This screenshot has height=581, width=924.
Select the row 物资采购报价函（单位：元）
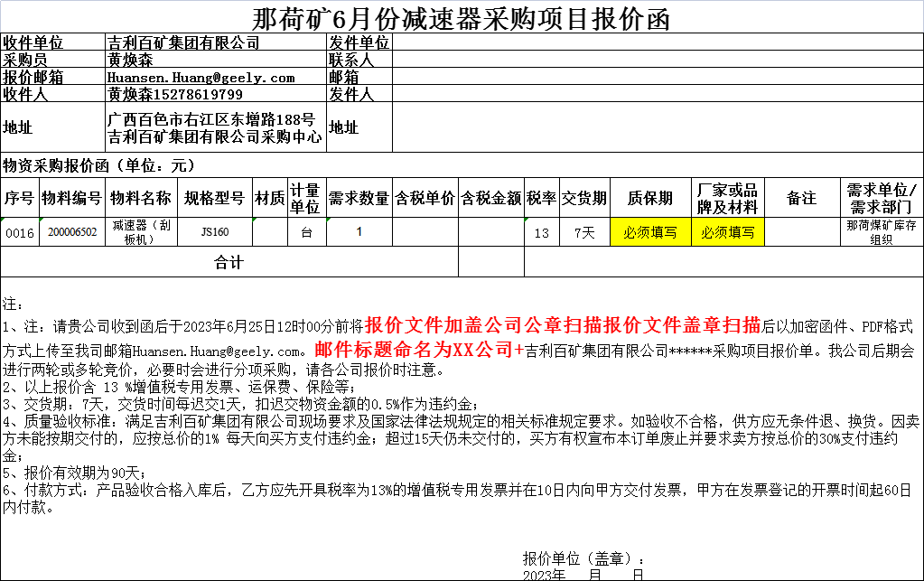tap(462, 165)
